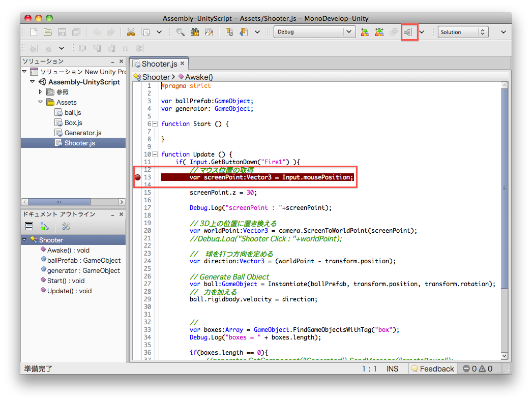The height and width of the screenshot is (402, 532).
Task: Open the Debug configuration dropdown
Action: click(314, 32)
